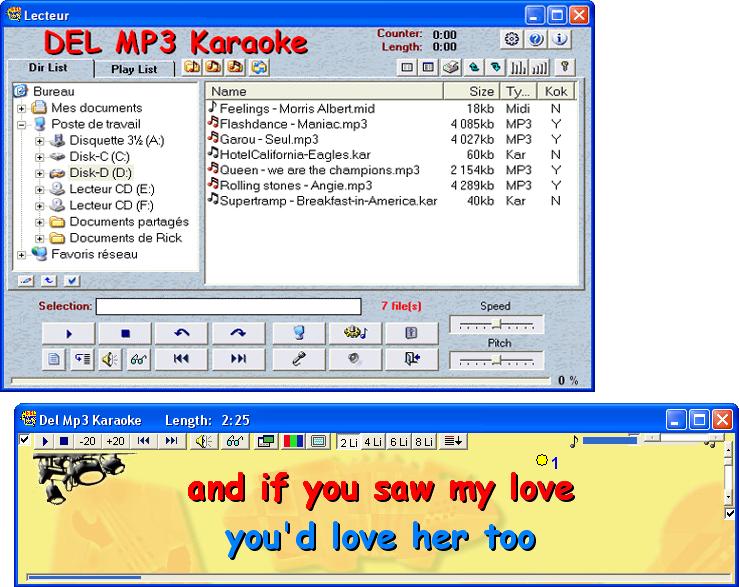The height and width of the screenshot is (587, 739).
Task: Click -20 button in karaoke window
Action: click(87, 441)
